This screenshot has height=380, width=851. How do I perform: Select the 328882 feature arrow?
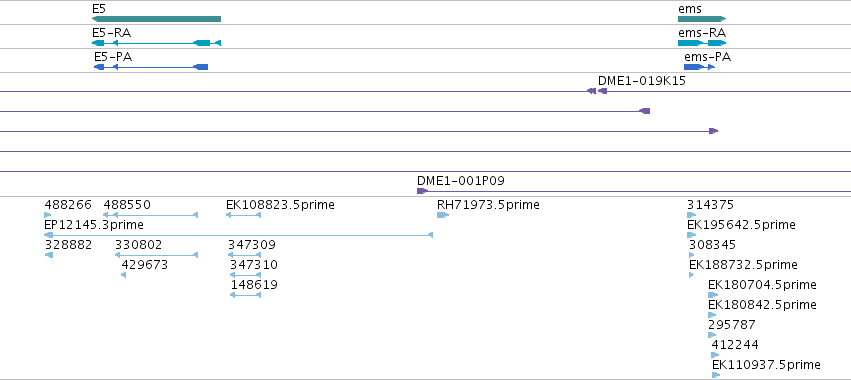49,255
